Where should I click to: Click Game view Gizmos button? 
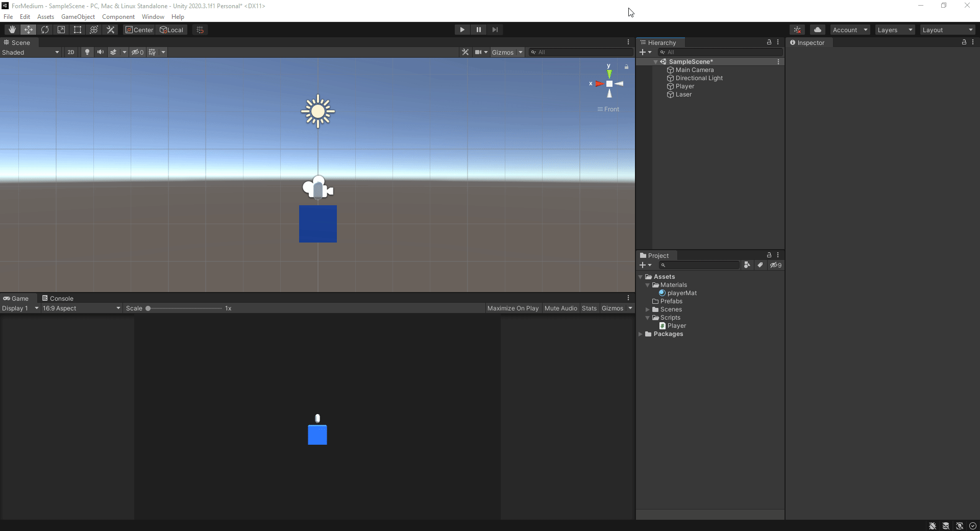[x=612, y=308]
